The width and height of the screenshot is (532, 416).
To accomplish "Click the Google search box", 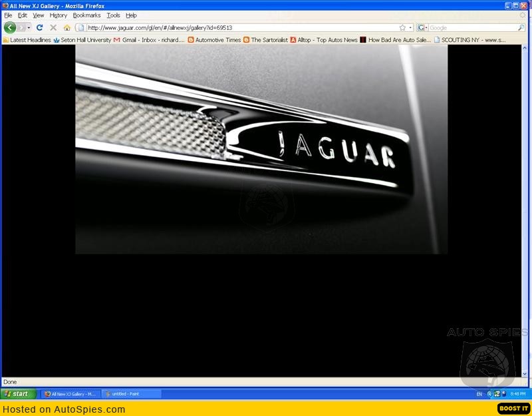I will [x=473, y=28].
